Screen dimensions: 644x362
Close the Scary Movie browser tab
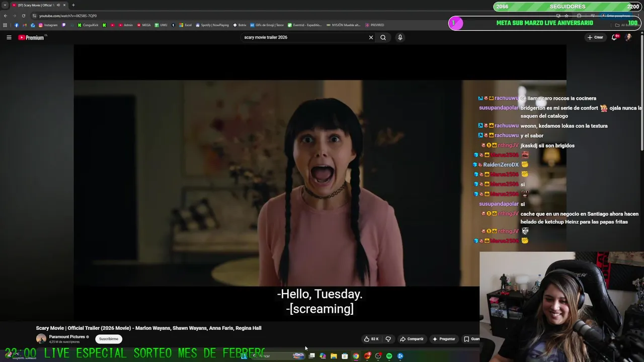click(x=64, y=5)
